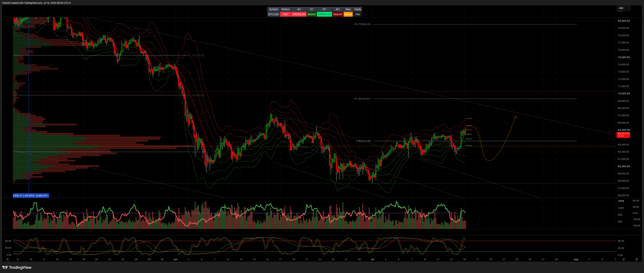
Task: Select the BTCUSD symbol cell
Action: 273,14
